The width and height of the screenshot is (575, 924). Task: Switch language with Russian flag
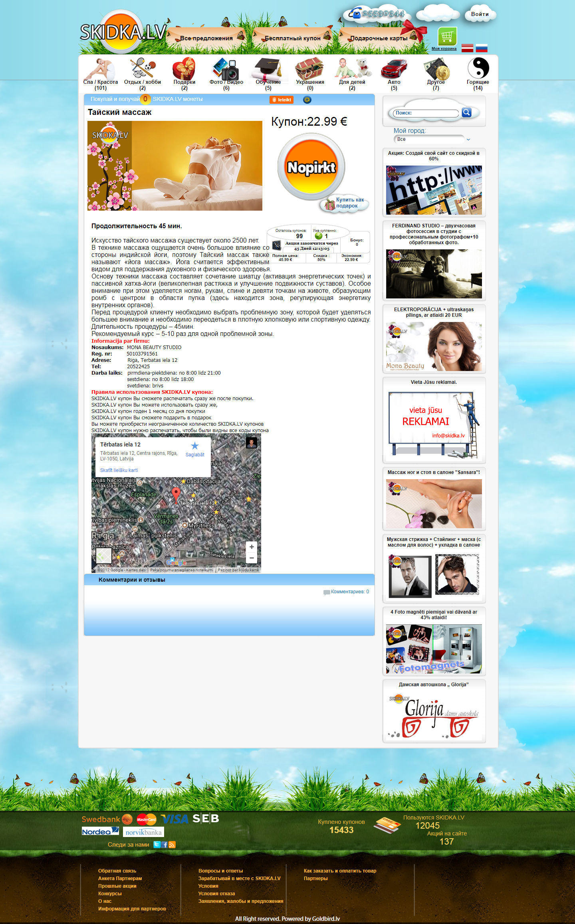[x=482, y=48]
